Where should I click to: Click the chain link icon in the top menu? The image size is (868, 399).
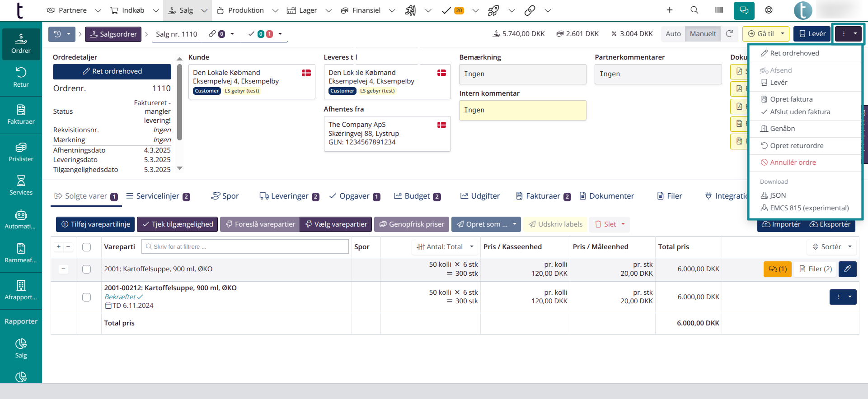point(530,10)
